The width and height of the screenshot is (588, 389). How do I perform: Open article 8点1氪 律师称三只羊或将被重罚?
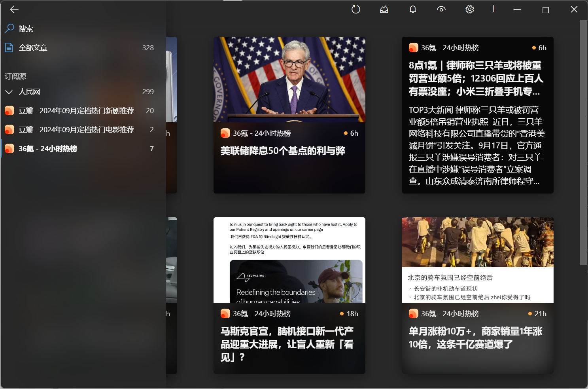pos(476,78)
